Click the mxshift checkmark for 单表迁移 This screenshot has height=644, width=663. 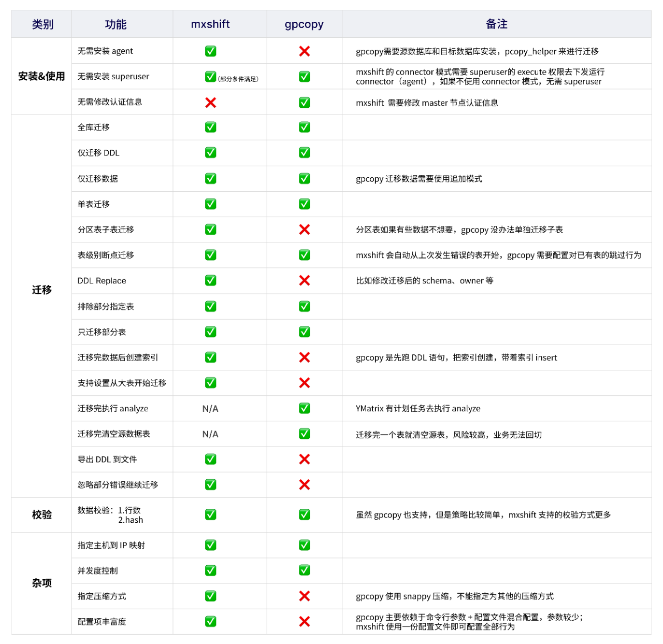point(210,204)
